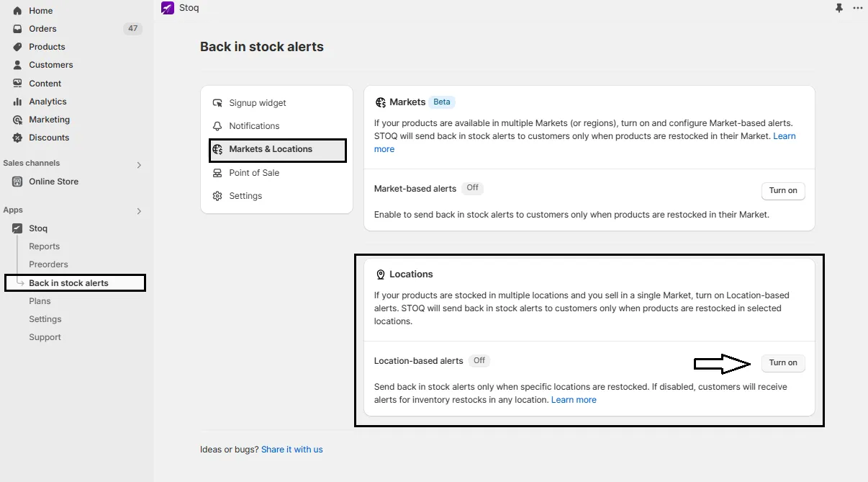Click the pin icon in top bar

(838, 8)
